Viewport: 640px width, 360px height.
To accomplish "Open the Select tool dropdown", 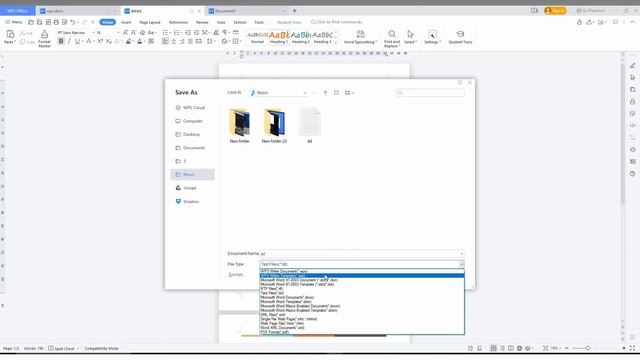I will 410,37.
